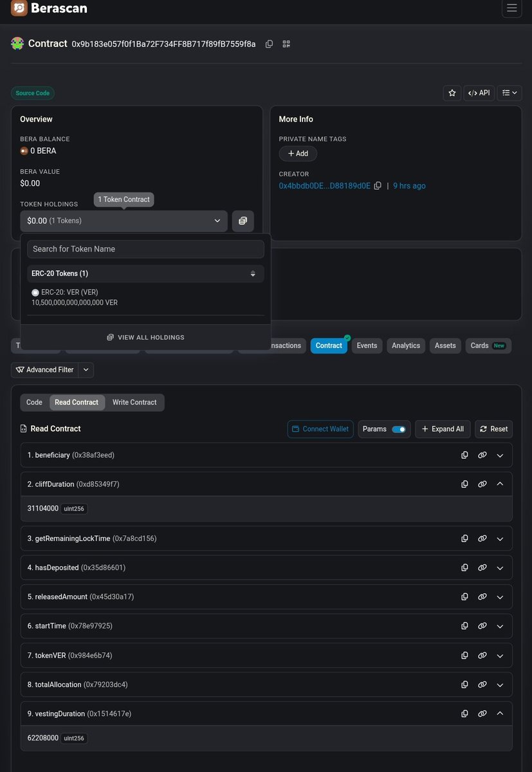Click the Source Code badge
Image resolution: width=532 pixels, height=772 pixels.
pyautogui.click(x=33, y=93)
